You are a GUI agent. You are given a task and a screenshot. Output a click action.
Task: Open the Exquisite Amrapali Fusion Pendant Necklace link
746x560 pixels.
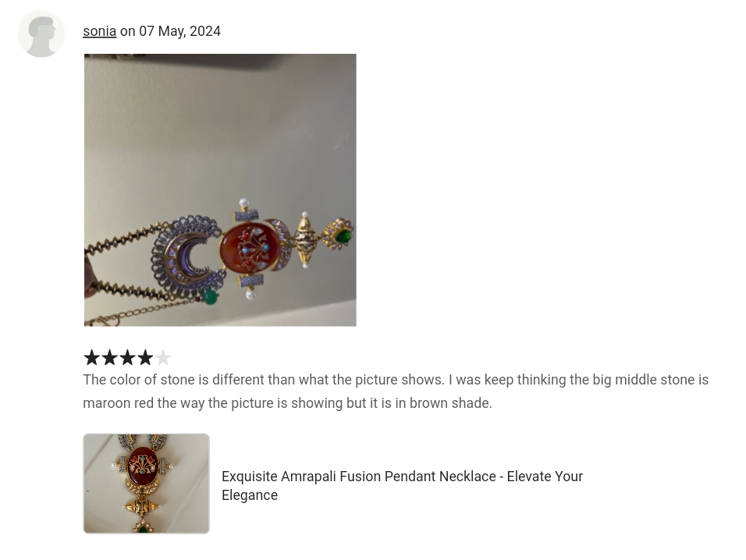tap(402, 486)
